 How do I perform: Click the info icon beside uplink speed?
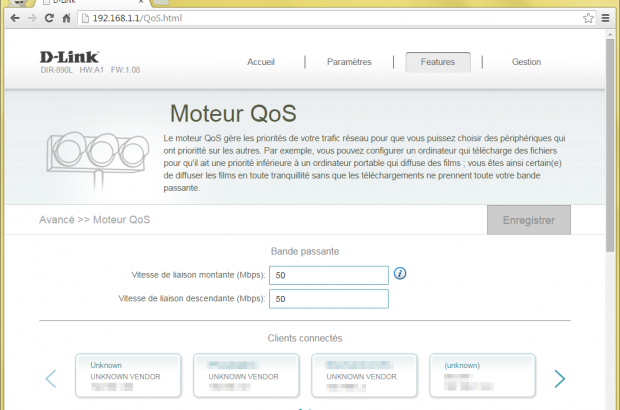[400, 274]
